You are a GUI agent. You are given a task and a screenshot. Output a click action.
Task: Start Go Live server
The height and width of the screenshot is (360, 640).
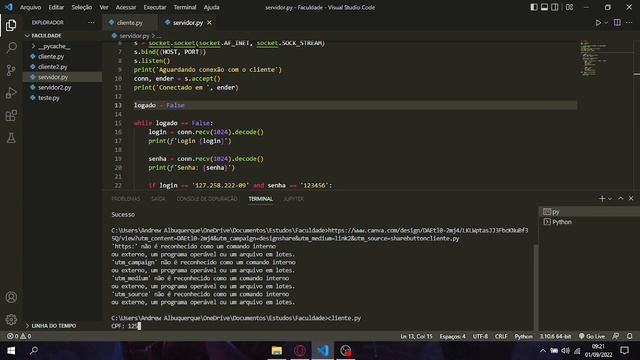click(x=592, y=336)
